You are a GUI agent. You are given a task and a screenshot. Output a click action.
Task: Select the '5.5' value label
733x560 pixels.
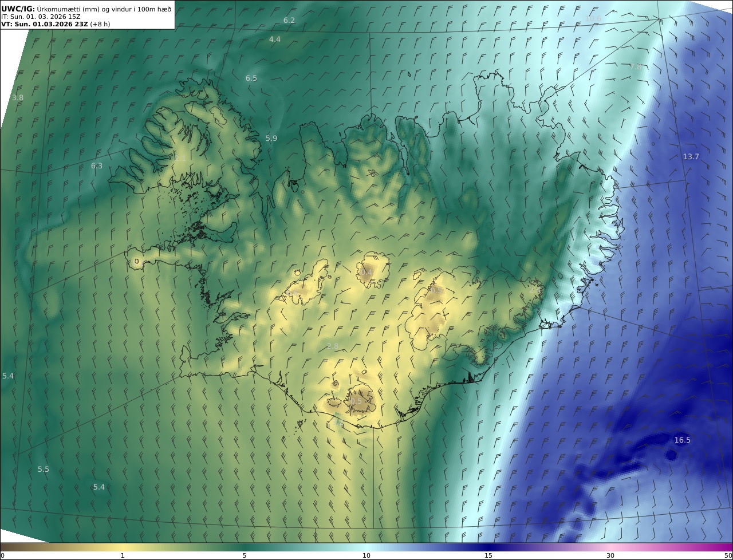pos(44,469)
